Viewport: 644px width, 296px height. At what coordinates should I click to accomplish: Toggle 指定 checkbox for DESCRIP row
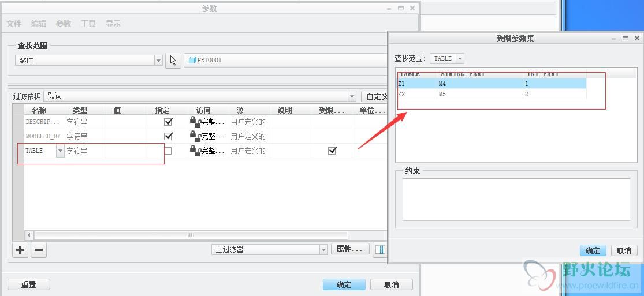click(168, 122)
